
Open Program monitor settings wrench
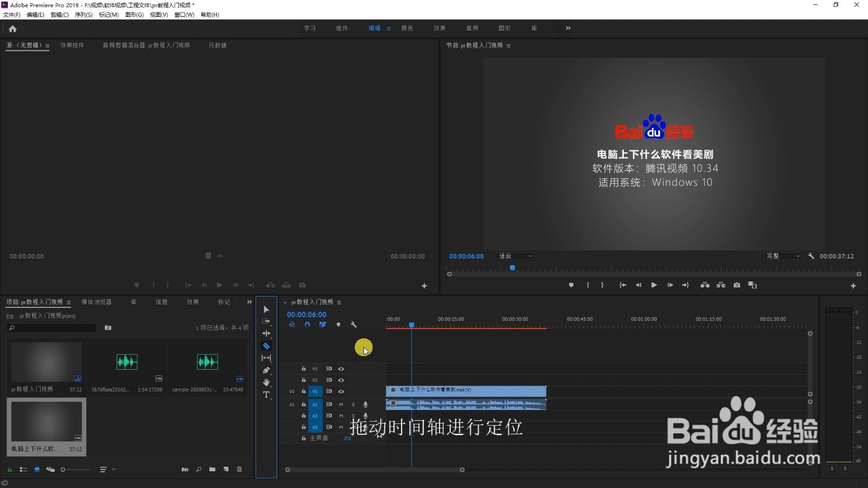[811, 256]
